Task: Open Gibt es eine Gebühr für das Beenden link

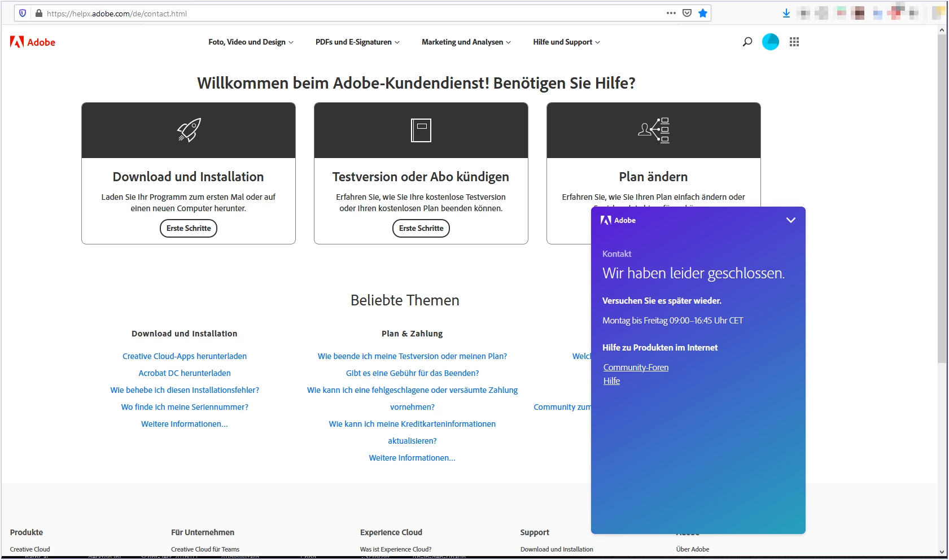Action: [x=412, y=373]
